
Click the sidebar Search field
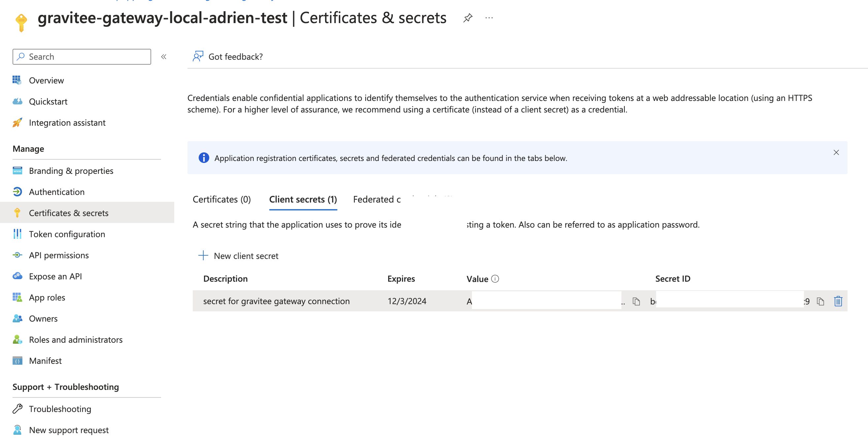tap(82, 57)
